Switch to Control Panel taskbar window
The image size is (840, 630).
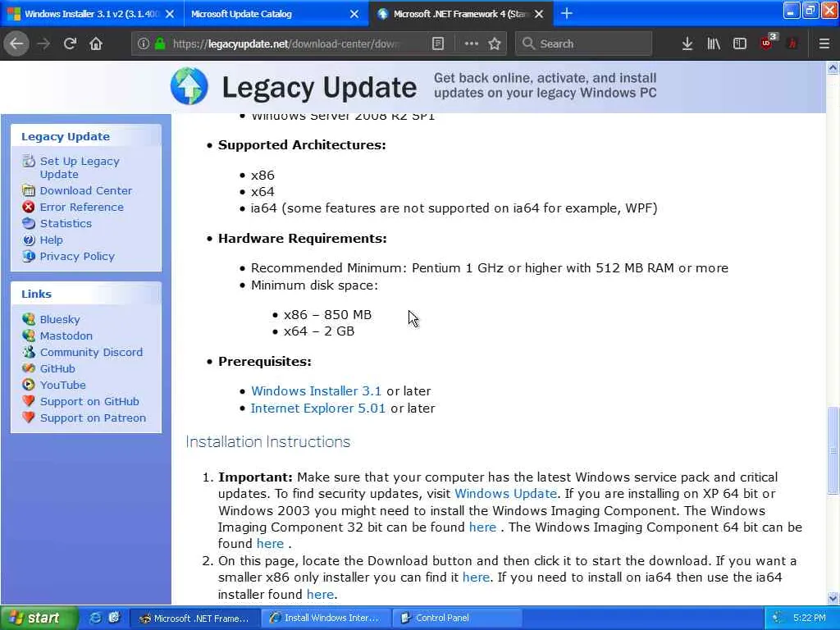(x=457, y=619)
